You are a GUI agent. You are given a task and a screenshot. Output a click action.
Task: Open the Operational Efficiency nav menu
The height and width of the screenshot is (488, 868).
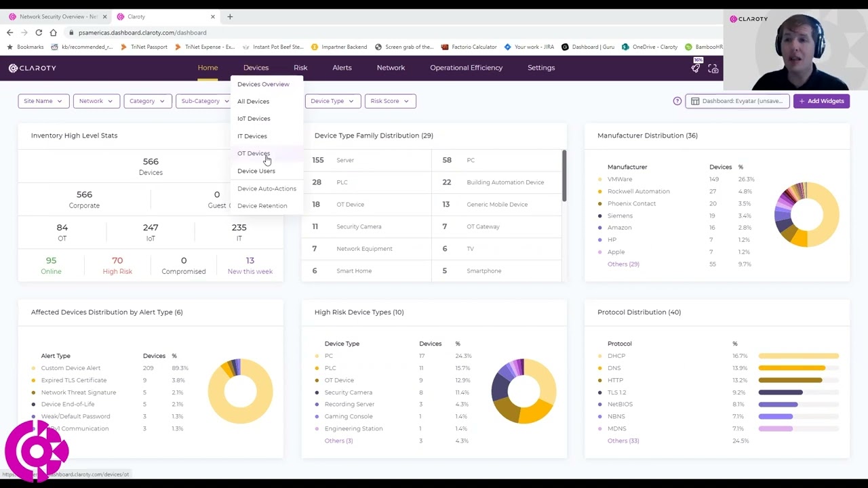tap(466, 68)
